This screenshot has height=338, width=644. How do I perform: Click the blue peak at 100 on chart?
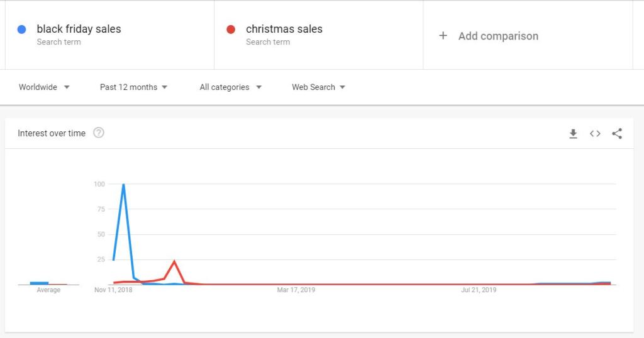pyautogui.click(x=123, y=185)
